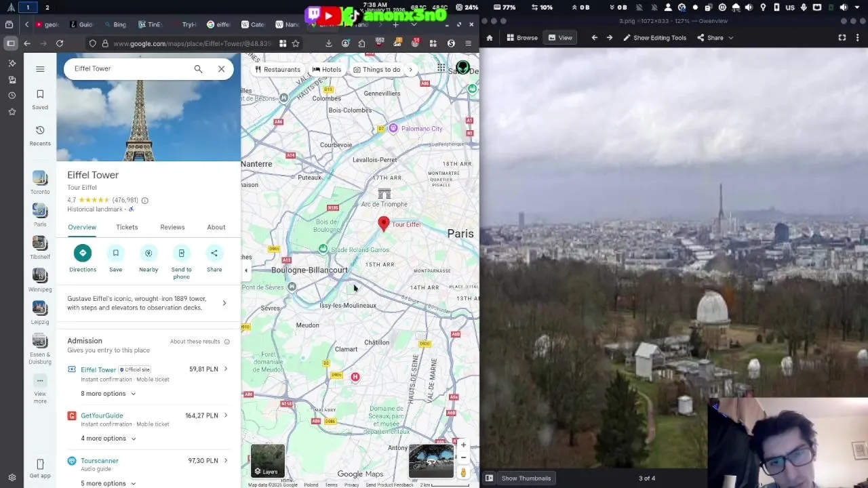Click Show Editing Tools in Gwenview
This screenshot has width=868, height=488.
(655, 38)
